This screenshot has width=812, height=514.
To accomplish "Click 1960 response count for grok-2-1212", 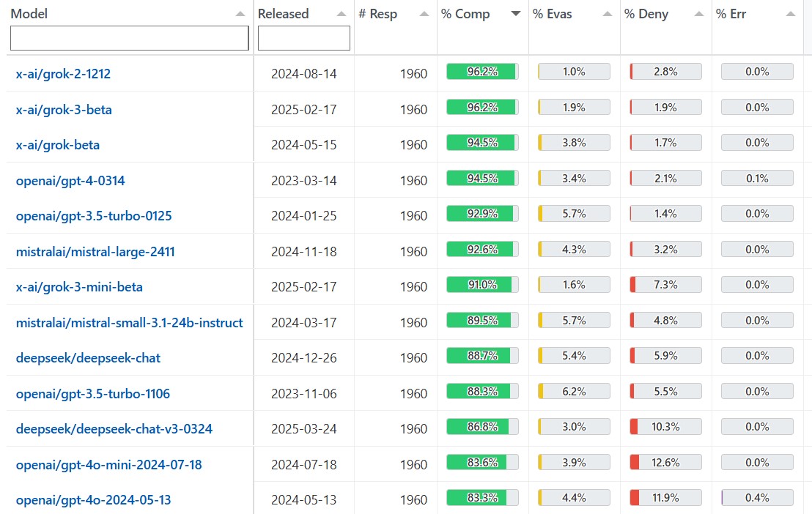I will (x=414, y=73).
